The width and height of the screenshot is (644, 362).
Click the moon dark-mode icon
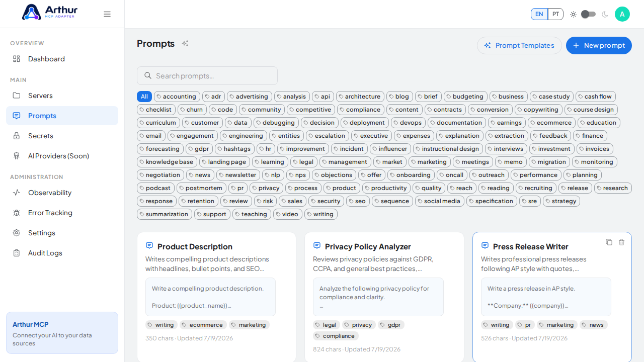pos(605,14)
